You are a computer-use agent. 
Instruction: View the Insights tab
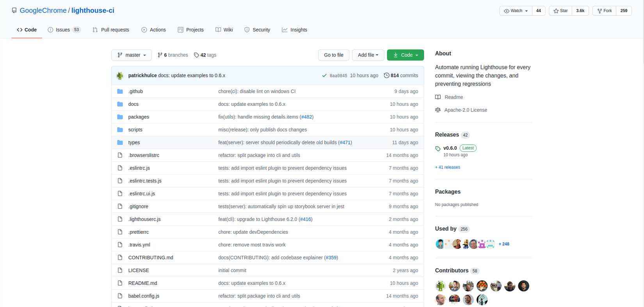click(295, 30)
